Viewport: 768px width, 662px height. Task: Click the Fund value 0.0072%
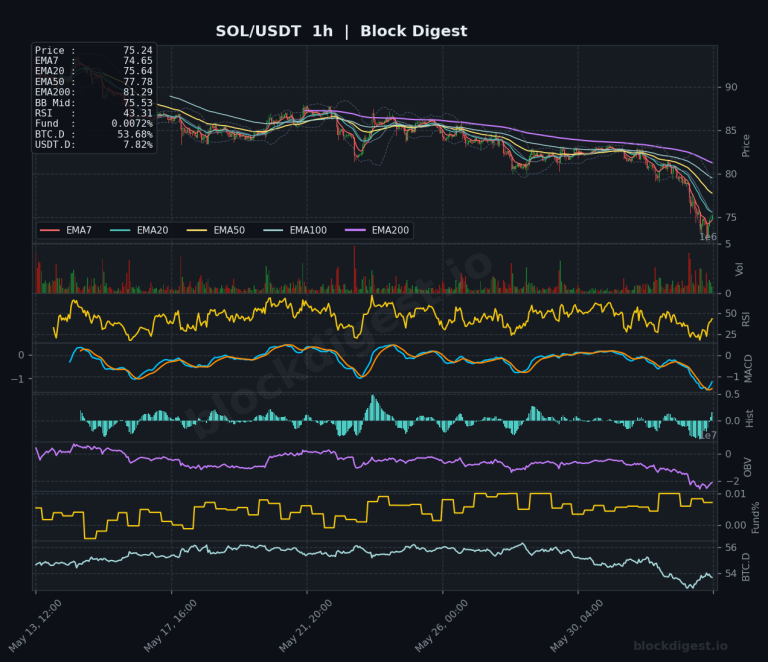pos(132,123)
